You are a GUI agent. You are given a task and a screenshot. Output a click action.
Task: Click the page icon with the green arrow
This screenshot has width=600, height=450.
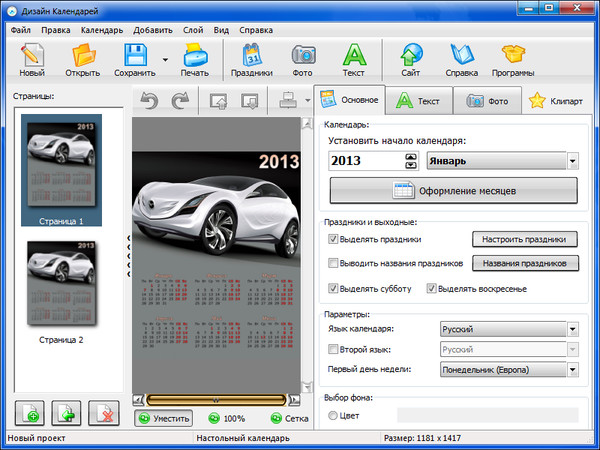66,413
